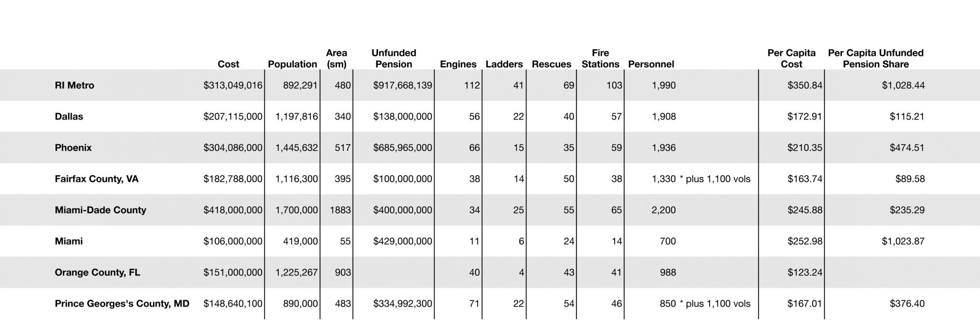Select the Fire Stations column header
The height and width of the screenshot is (320, 980).
click(600, 59)
